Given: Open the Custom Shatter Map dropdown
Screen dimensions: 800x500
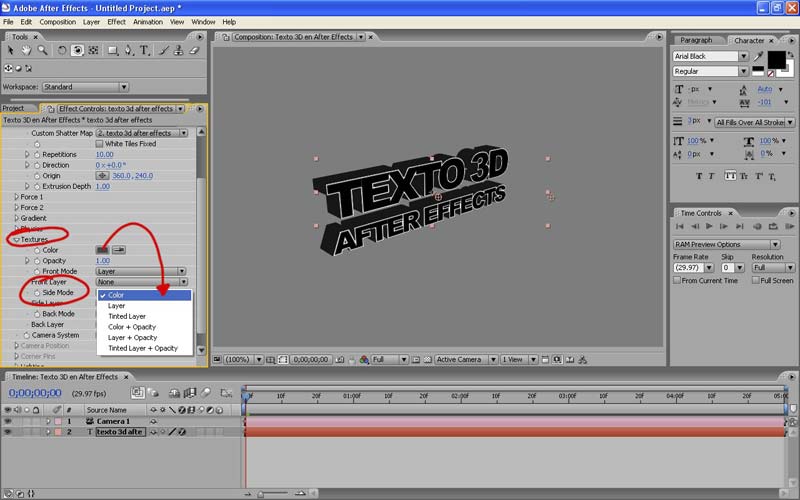Looking at the screenshot, I should pyautogui.click(x=142, y=133).
